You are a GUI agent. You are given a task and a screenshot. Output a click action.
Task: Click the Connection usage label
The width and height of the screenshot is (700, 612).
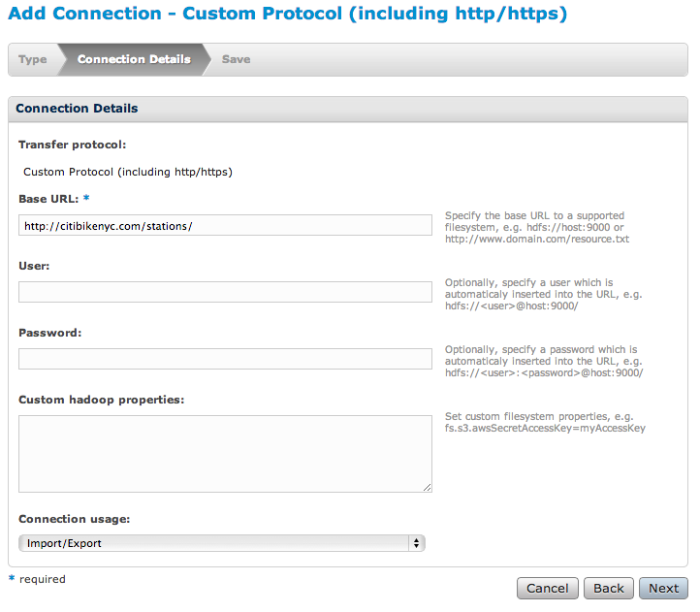(74, 519)
